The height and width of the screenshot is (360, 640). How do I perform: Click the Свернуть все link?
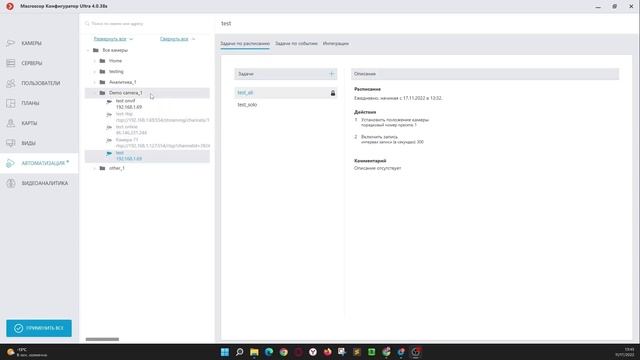(174, 39)
